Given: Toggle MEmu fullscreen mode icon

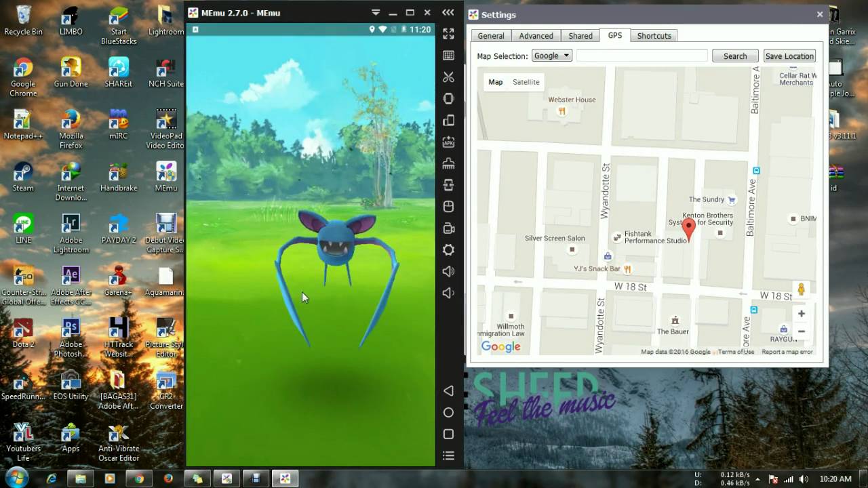Looking at the screenshot, I should pyautogui.click(x=448, y=33).
